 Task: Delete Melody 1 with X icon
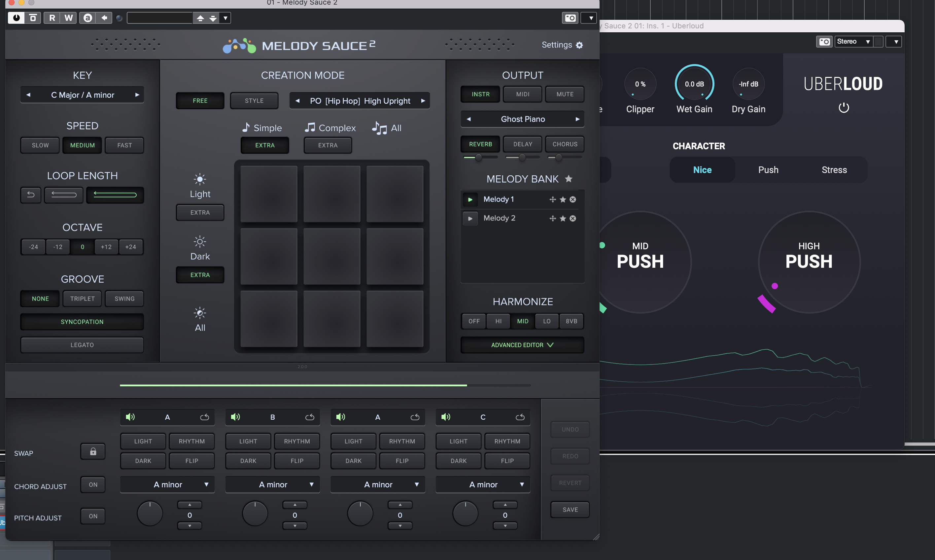573,199
